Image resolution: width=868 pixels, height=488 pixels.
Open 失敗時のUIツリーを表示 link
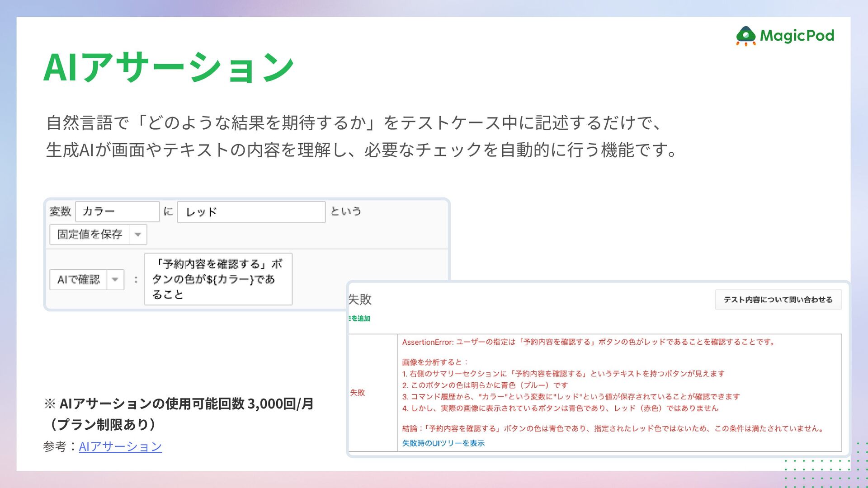443,443
